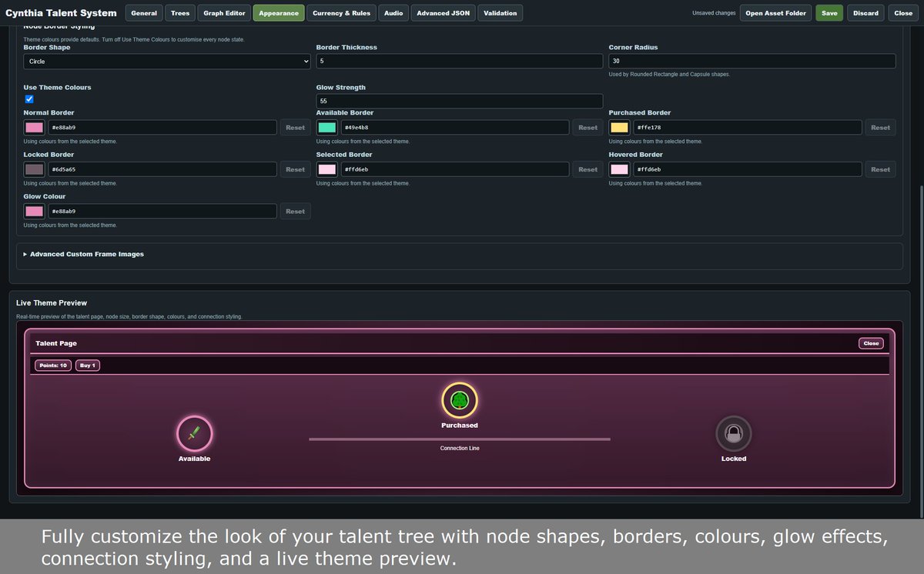Open the Advanced JSON tab
924x574 pixels.
tap(444, 13)
